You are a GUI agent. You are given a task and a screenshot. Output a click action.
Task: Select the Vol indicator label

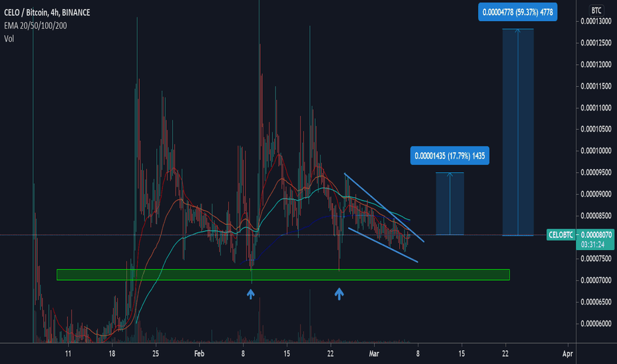coord(9,38)
